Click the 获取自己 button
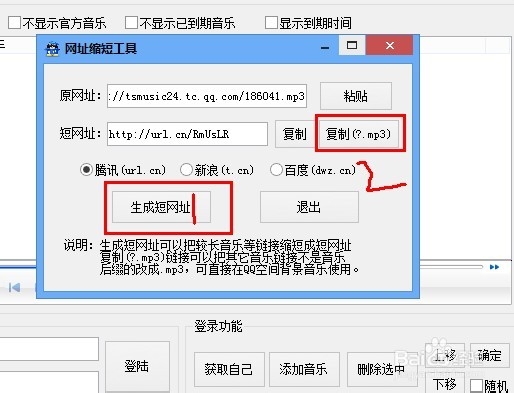Viewport: 514px width, 393px height. [229, 369]
